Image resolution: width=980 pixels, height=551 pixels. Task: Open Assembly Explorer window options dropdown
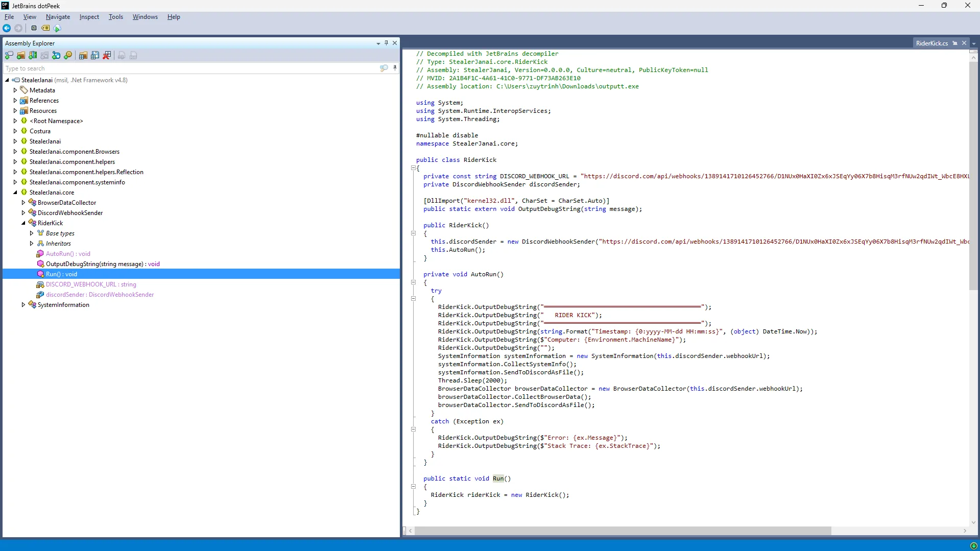[x=378, y=43]
